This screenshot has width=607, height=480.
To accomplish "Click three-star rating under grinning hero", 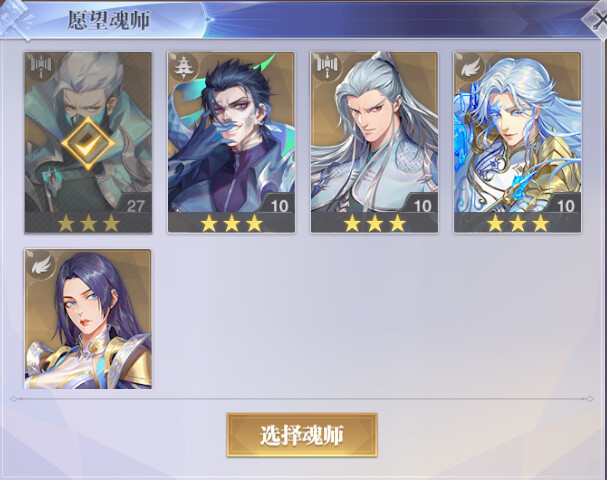I will 231,223.
